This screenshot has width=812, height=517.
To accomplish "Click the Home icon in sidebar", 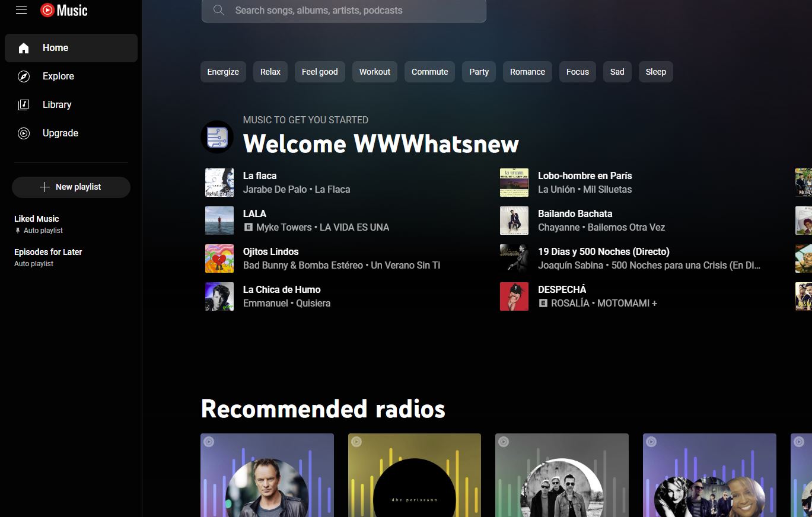I will tap(24, 48).
